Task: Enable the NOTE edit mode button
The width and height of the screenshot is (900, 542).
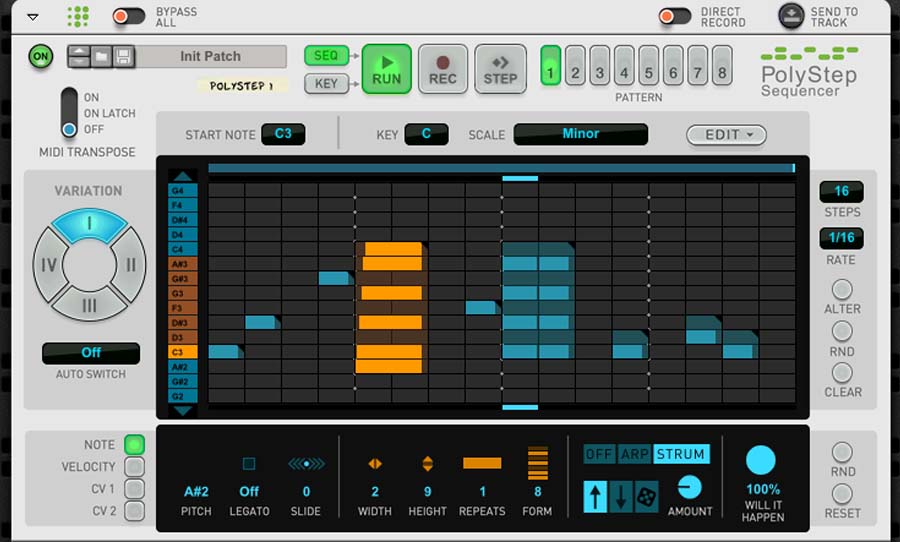Action: 135,444
